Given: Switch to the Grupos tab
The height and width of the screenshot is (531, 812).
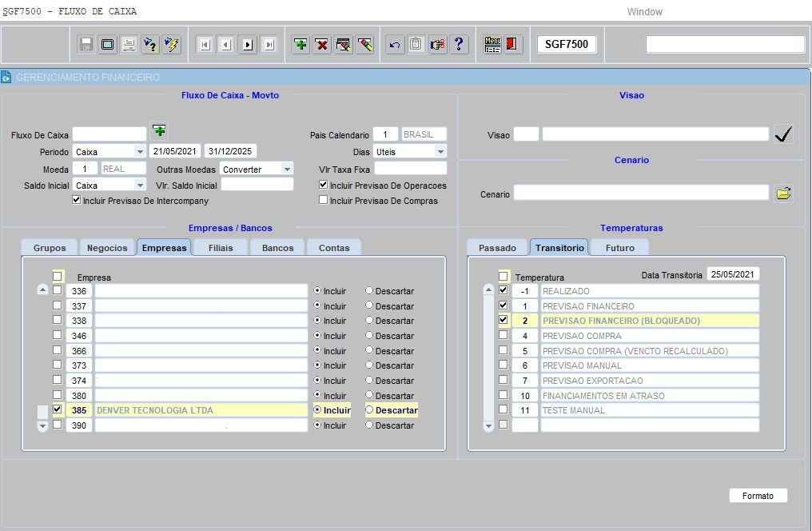Looking at the screenshot, I should 50,248.
